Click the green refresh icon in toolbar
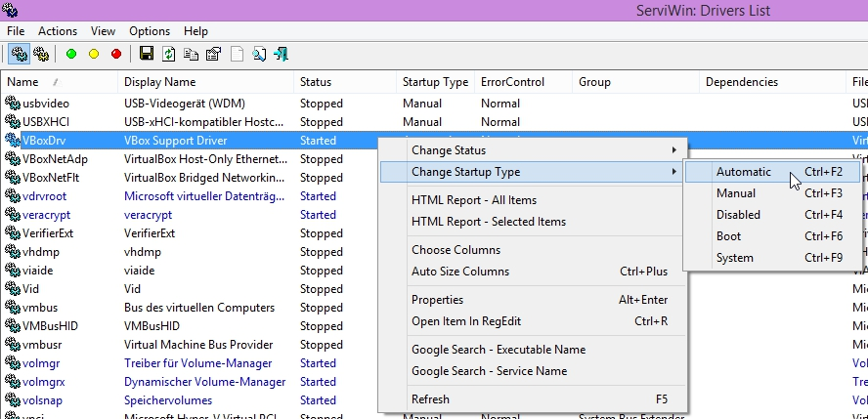The height and width of the screenshot is (419, 868). 169,54
